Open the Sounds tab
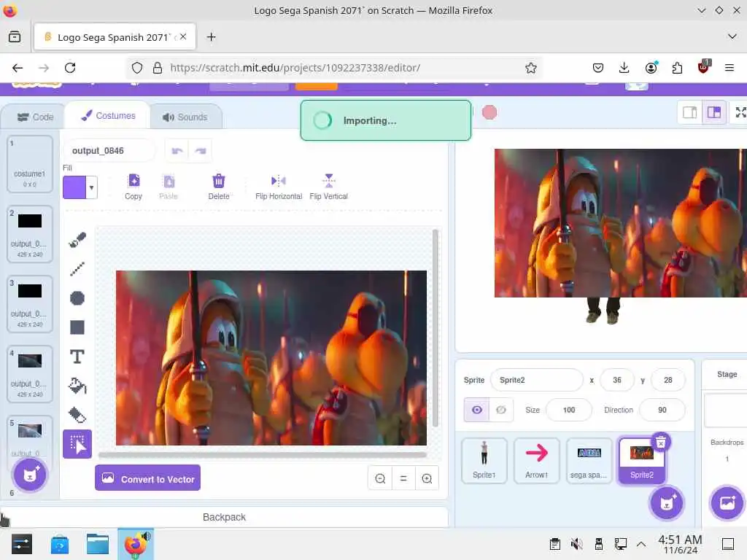The width and height of the screenshot is (747, 560). 185,117
